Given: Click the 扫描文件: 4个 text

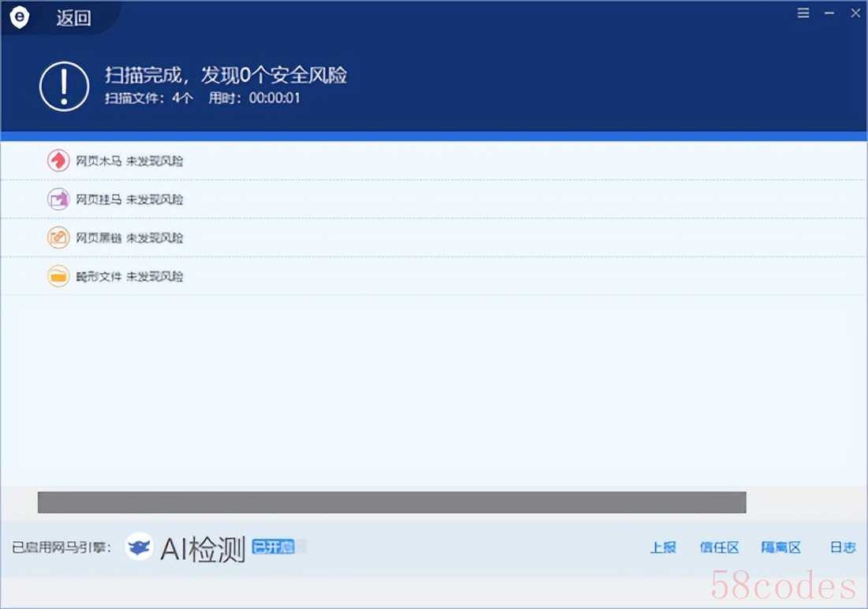Looking at the screenshot, I should click(x=149, y=98).
